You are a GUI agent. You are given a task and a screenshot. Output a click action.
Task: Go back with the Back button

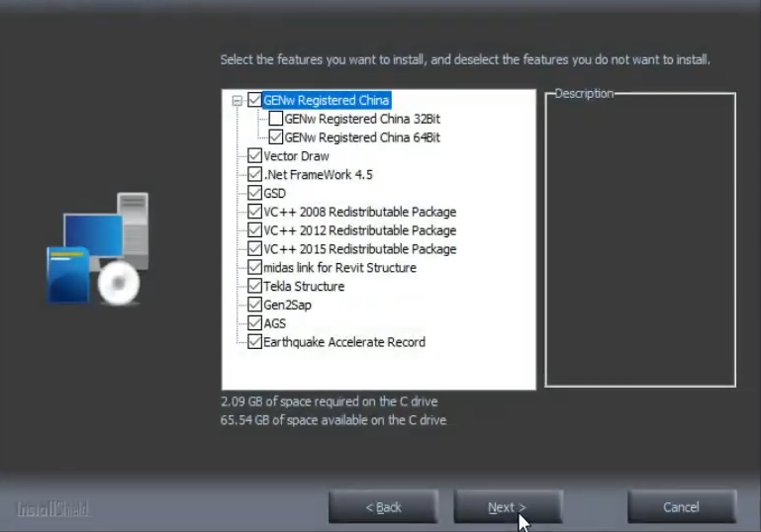click(x=383, y=506)
